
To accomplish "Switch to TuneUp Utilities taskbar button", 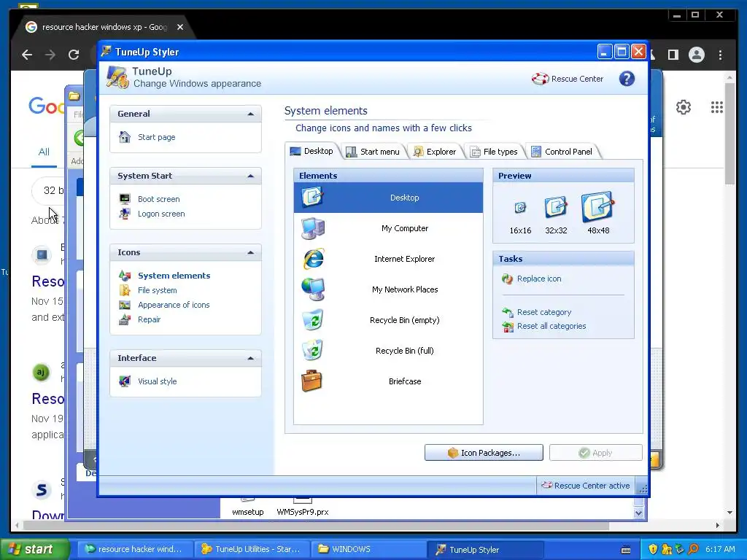I will (x=252, y=550).
